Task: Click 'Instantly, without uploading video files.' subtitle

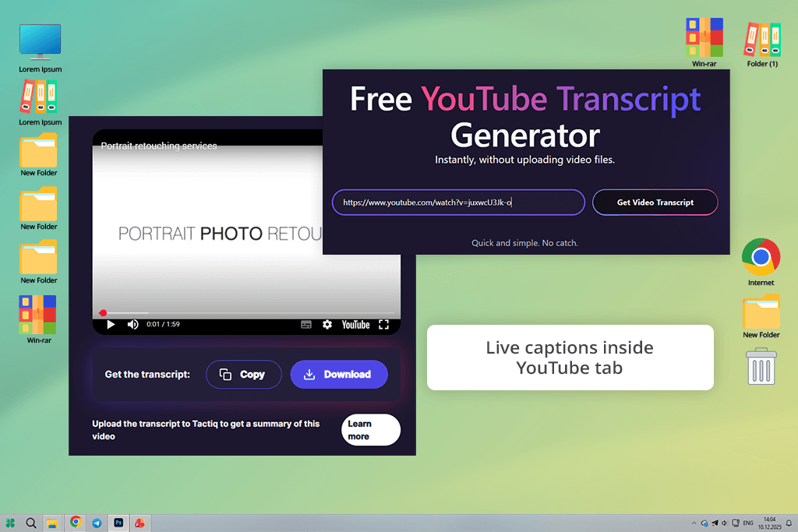Action: coord(524,160)
